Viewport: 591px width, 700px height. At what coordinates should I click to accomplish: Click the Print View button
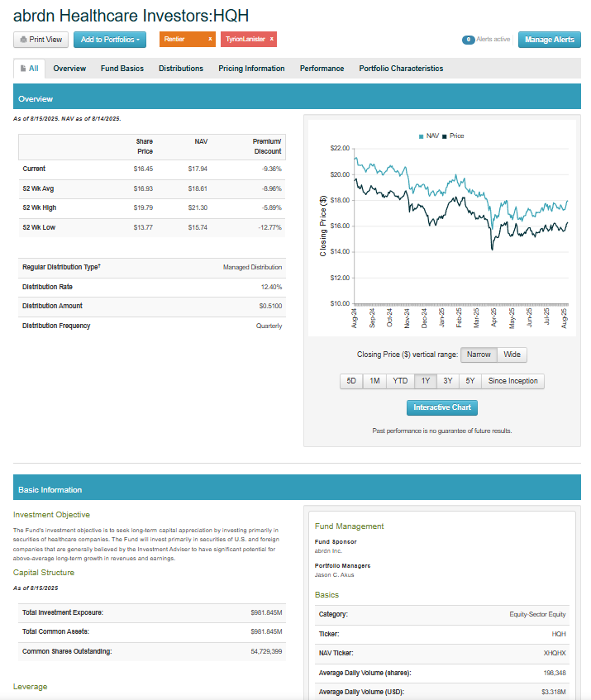tap(41, 40)
